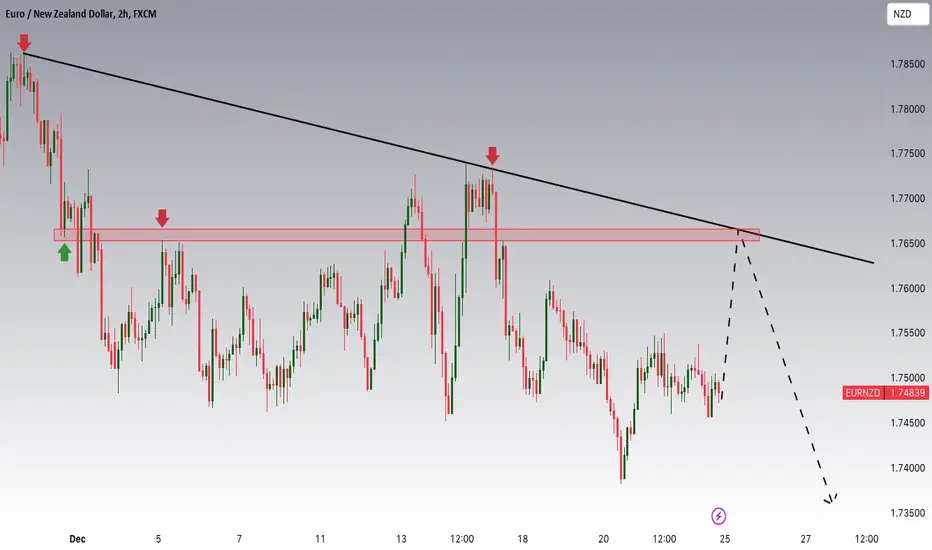Click the 13 date label on time axis
Viewport: 932px width, 550px height.
[401, 539]
